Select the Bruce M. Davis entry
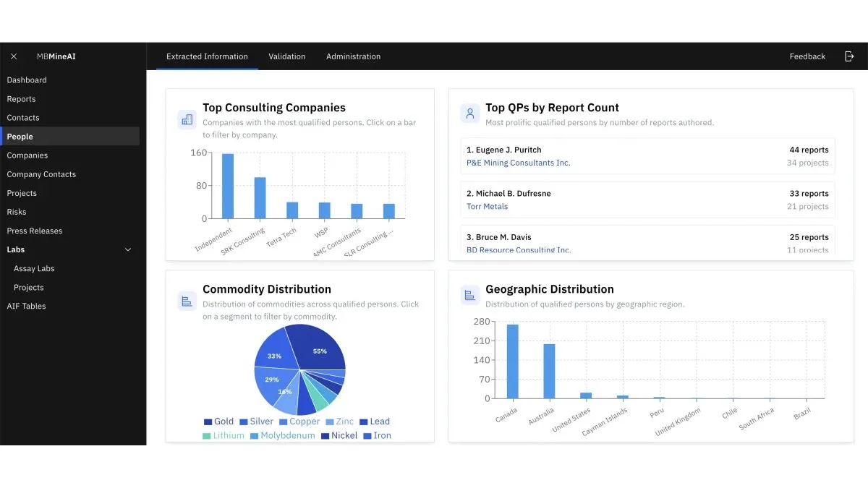 click(x=647, y=241)
